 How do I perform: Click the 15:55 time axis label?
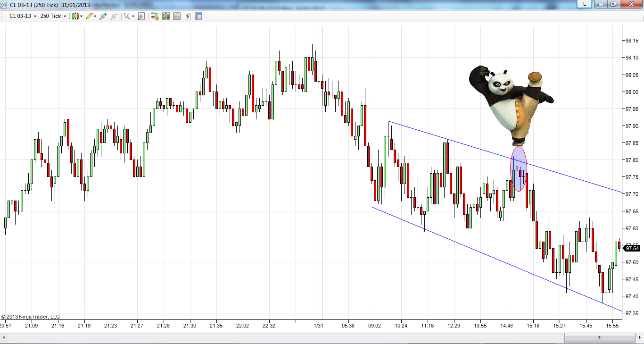pos(612,326)
